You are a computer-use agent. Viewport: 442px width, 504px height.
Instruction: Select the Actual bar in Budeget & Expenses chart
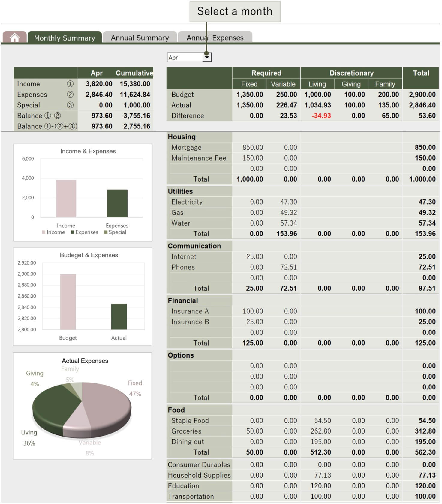(119, 317)
